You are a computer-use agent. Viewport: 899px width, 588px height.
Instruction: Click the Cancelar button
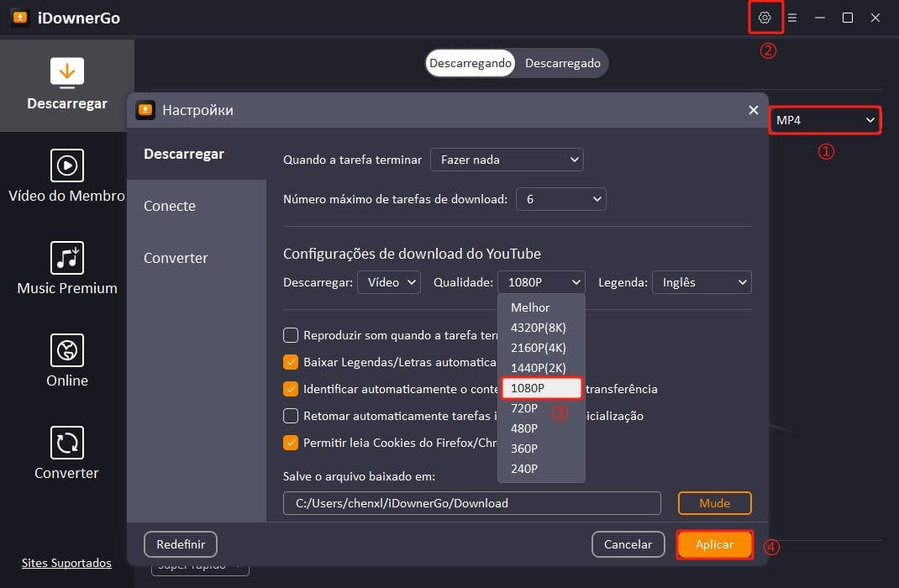click(x=628, y=544)
